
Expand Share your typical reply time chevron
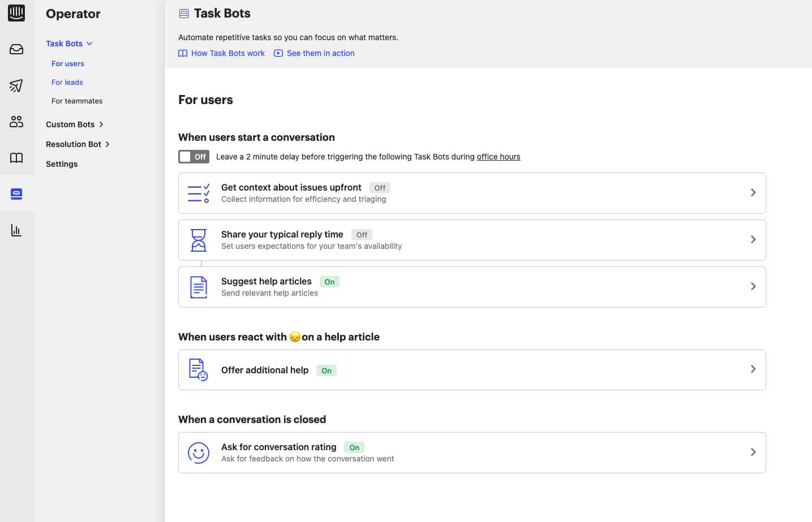tap(753, 240)
